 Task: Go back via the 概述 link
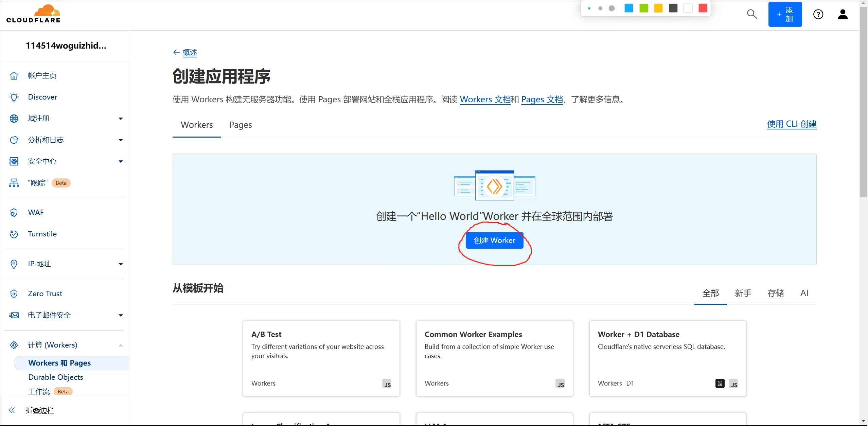(x=190, y=52)
